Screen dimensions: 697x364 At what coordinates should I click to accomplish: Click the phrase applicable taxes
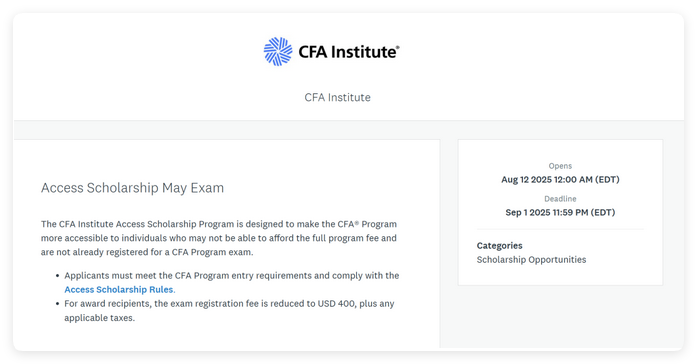[100, 318]
